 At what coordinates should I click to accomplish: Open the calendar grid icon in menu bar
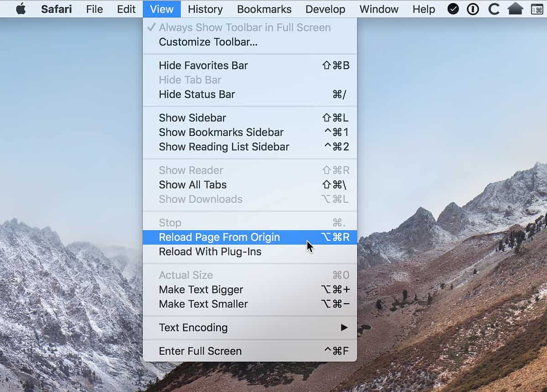pyautogui.click(x=537, y=9)
